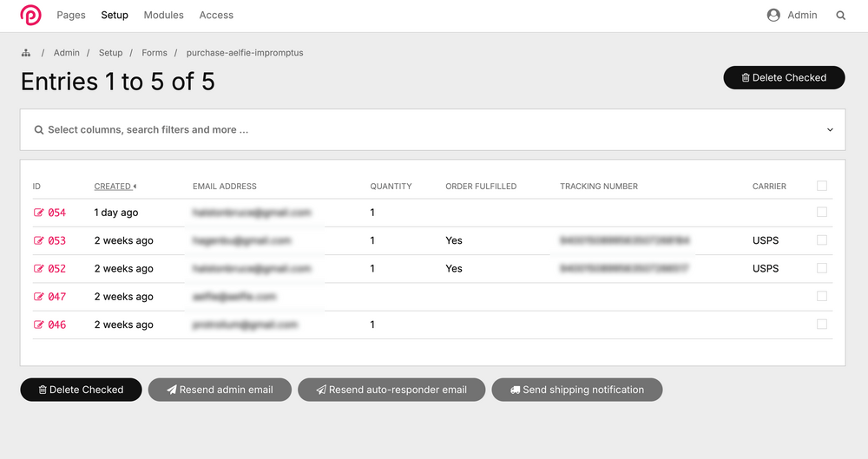Viewport: 868px width, 459px height.
Task: Click USPS carrier cell for entry 053
Action: pyautogui.click(x=766, y=240)
